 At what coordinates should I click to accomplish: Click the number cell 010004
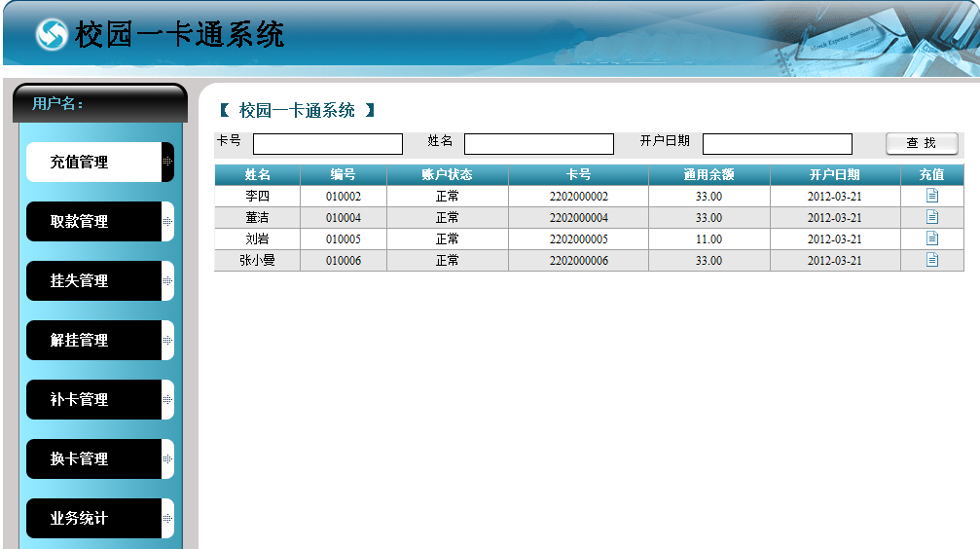click(344, 218)
